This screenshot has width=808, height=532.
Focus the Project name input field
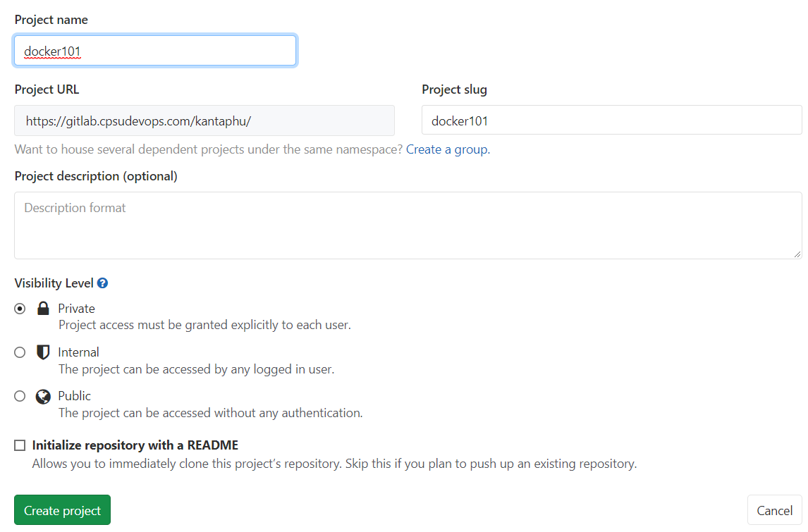click(x=155, y=50)
